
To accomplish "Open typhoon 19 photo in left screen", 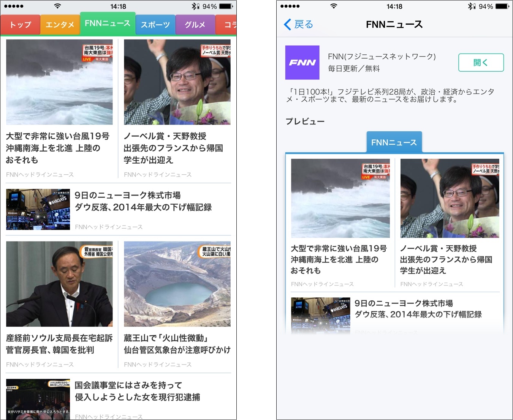I will click(59, 82).
